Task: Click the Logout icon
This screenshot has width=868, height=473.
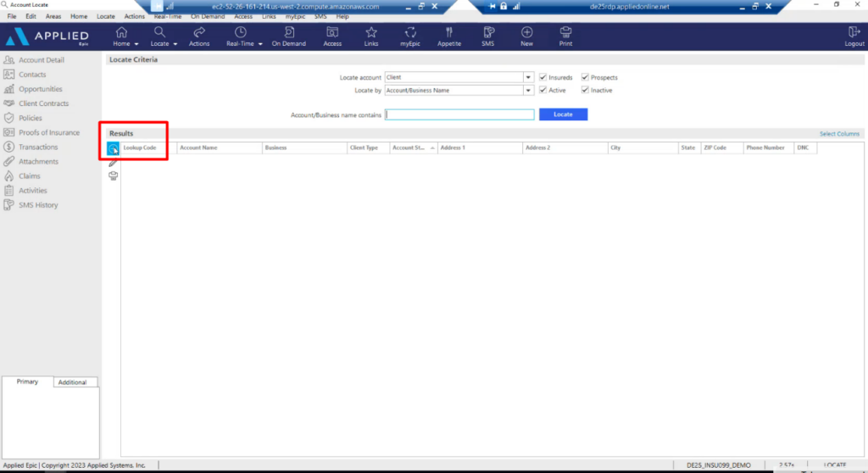Action: pyautogui.click(x=854, y=32)
